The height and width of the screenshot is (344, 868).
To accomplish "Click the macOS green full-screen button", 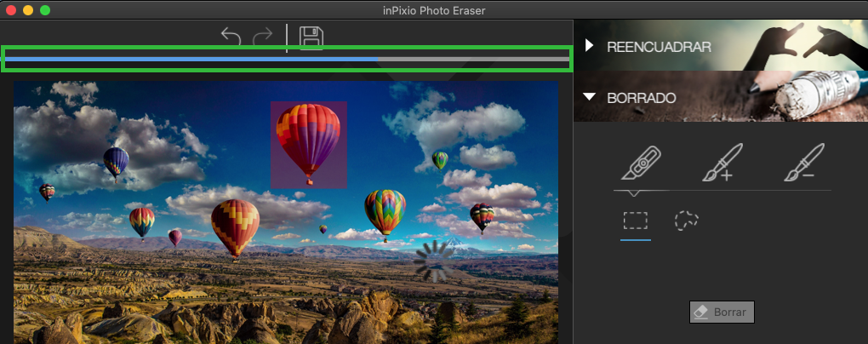I will (45, 10).
